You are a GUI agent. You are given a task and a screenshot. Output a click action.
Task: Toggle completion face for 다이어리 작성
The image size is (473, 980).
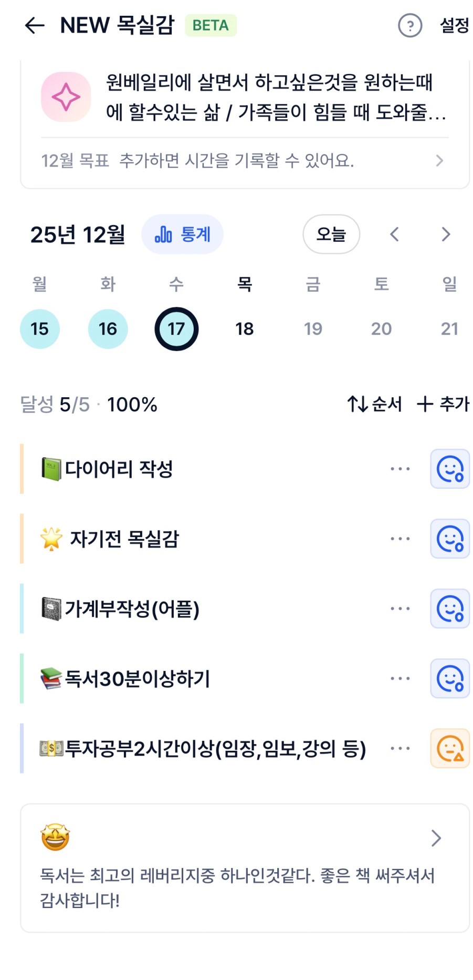pos(450,469)
